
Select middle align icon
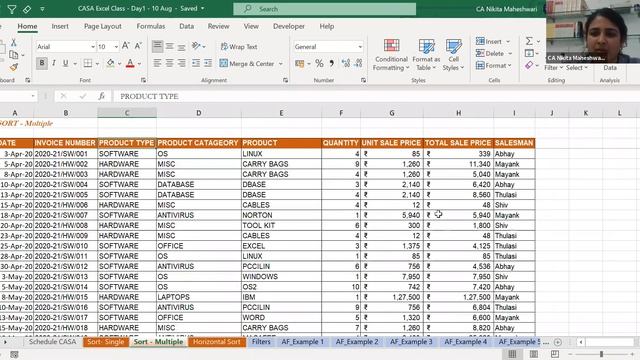pos(169,46)
